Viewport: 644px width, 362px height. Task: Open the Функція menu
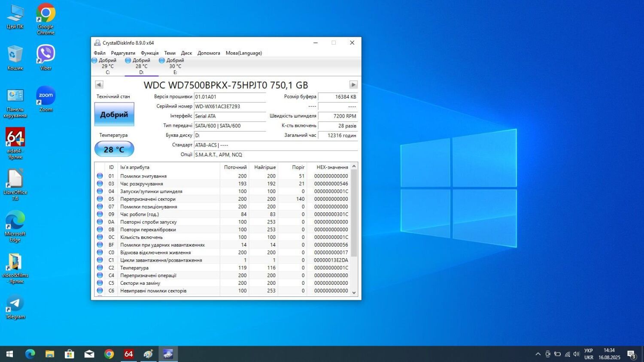(149, 53)
